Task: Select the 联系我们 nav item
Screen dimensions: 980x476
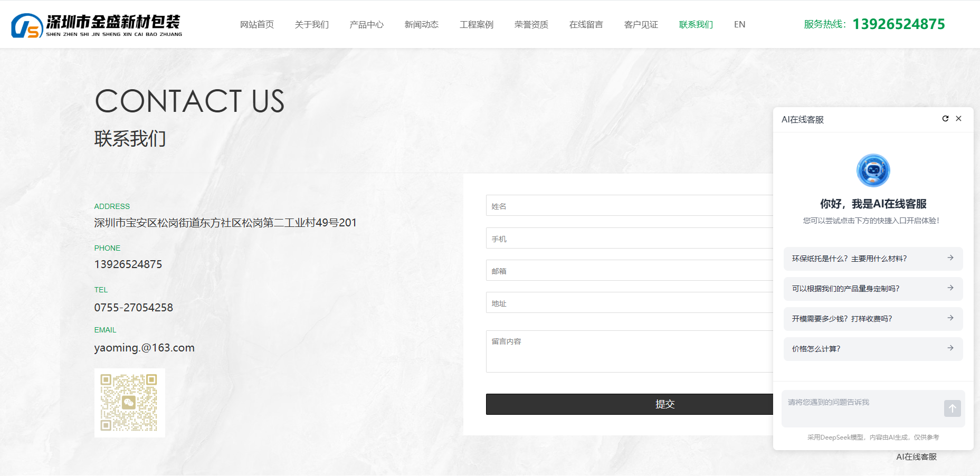Action: pyautogui.click(x=696, y=24)
